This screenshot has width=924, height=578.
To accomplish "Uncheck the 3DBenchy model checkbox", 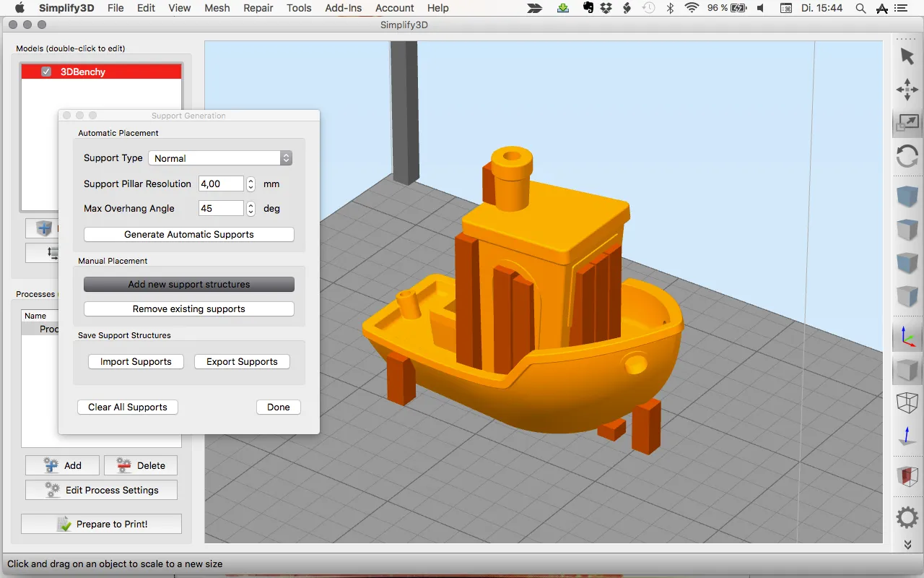I will (x=46, y=72).
